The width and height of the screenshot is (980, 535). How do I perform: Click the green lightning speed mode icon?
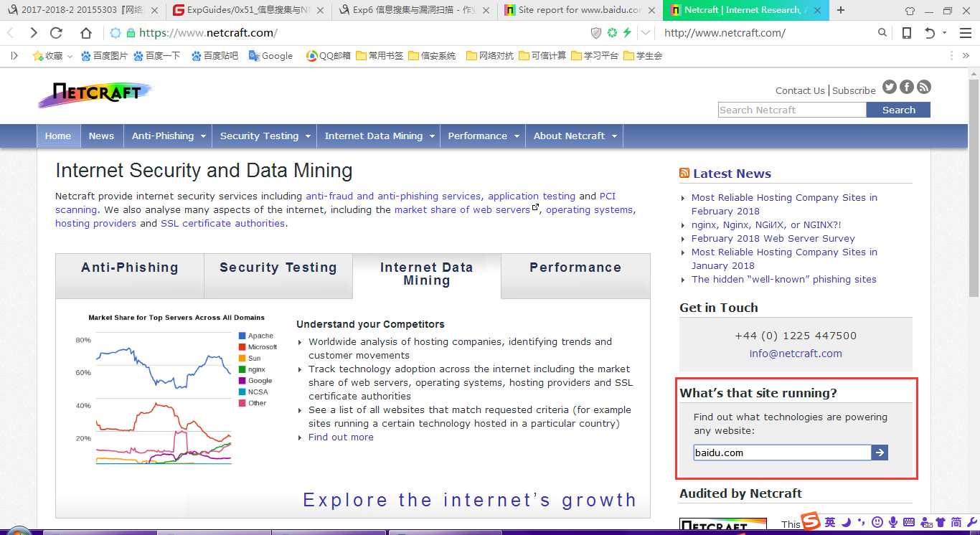pos(627,33)
